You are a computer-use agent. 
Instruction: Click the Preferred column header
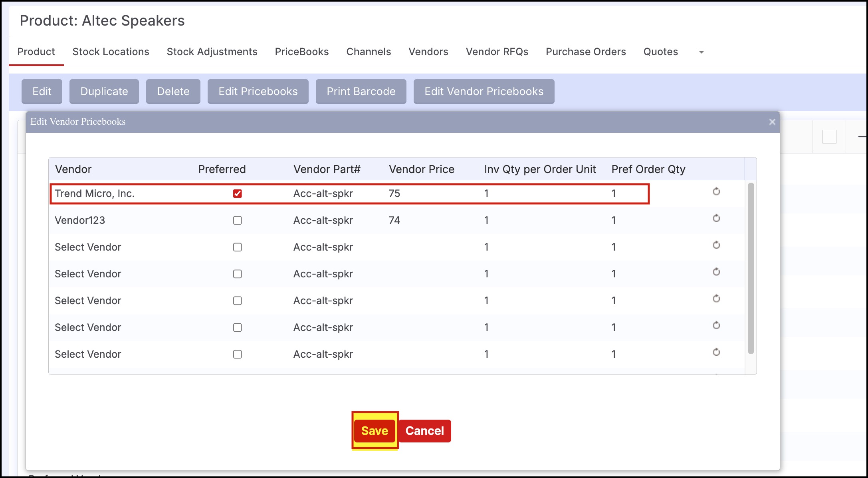(x=222, y=169)
